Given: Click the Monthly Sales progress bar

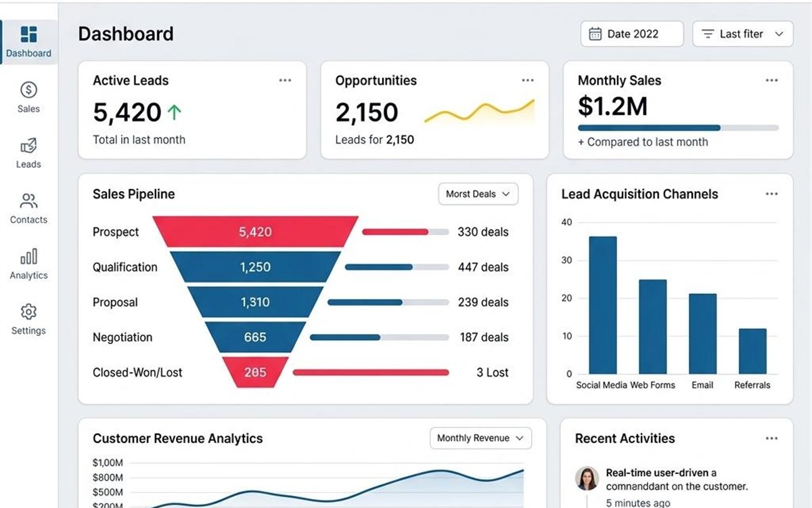Looking at the screenshot, I should pyautogui.click(x=678, y=127).
